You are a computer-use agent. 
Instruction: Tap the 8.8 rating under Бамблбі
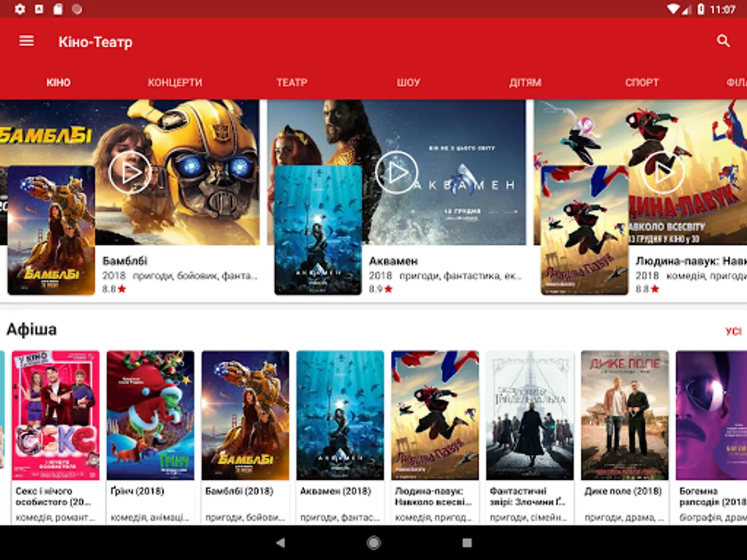(114, 289)
